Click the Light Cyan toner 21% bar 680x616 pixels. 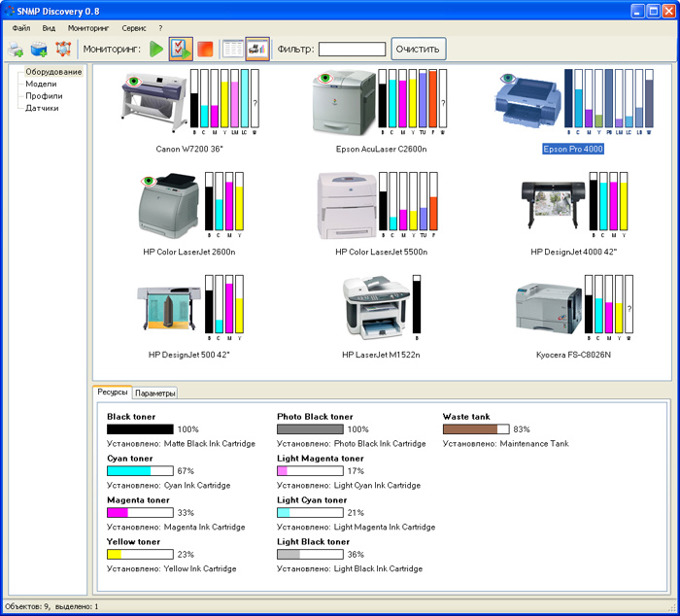click(310, 512)
